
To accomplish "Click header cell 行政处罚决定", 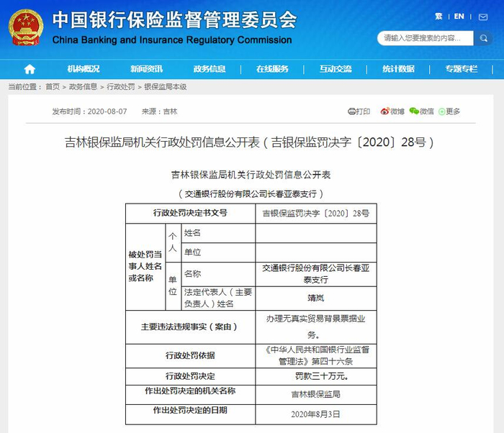I will click(x=190, y=376).
